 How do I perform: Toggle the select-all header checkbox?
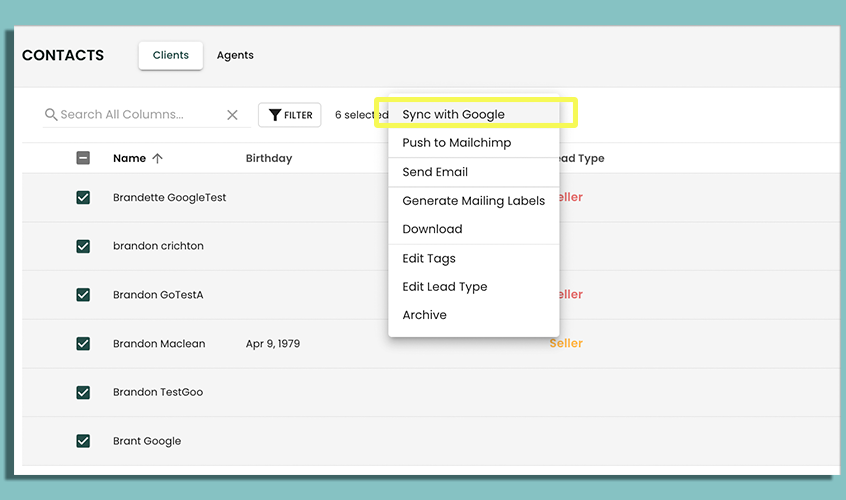click(x=83, y=158)
